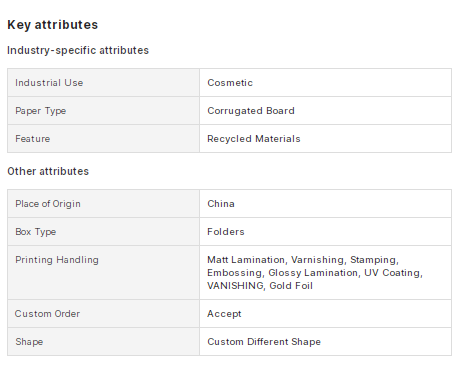Click the Paper Type label
Image resolution: width=465 pixels, height=365 pixels.
tap(41, 111)
